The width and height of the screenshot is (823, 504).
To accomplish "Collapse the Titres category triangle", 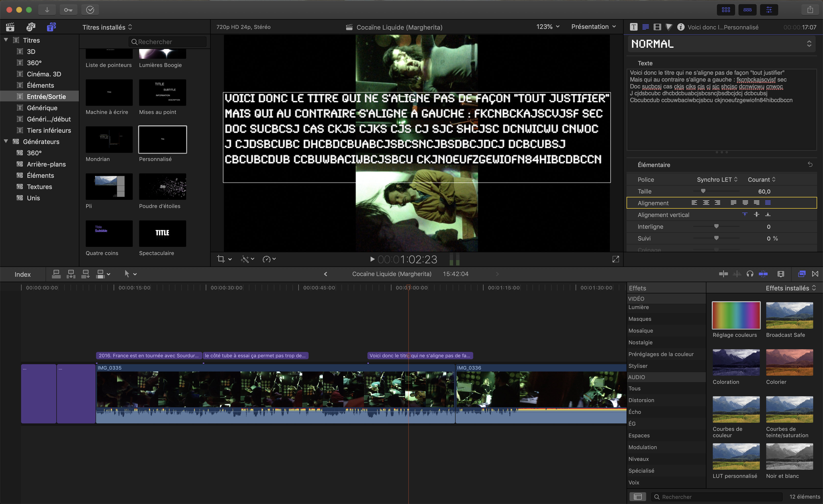I will coord(6,40).
